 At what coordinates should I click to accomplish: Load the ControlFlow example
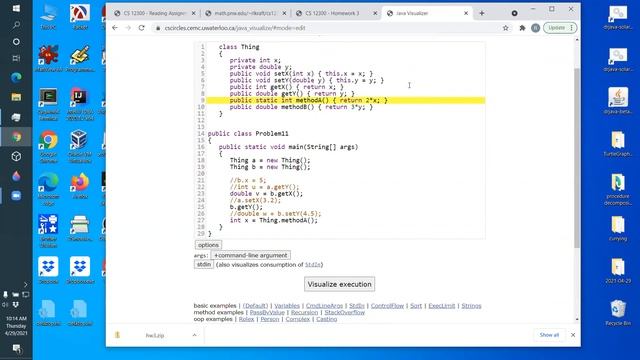click(x=387, y=306)
